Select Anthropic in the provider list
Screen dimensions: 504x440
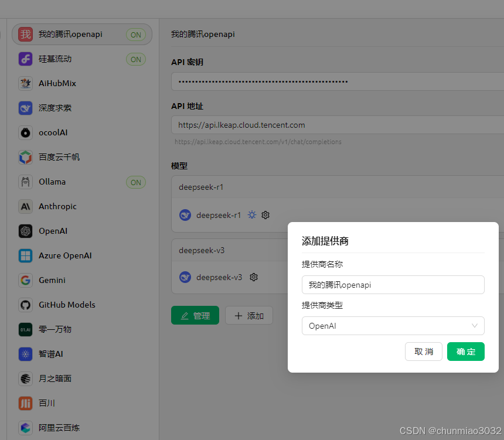[82, 206]
